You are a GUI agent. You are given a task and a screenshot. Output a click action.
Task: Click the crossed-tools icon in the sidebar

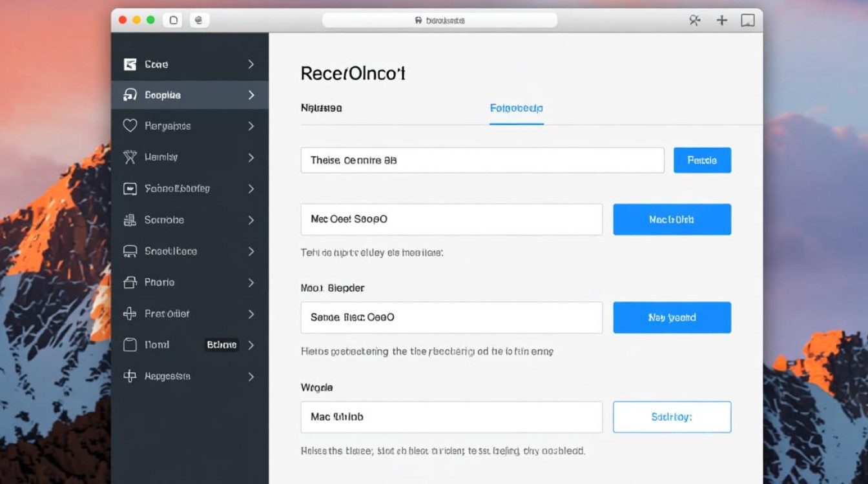130,157
